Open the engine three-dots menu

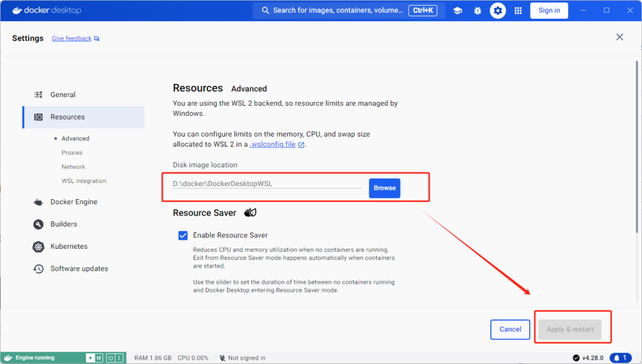click(x=119, y=358)
